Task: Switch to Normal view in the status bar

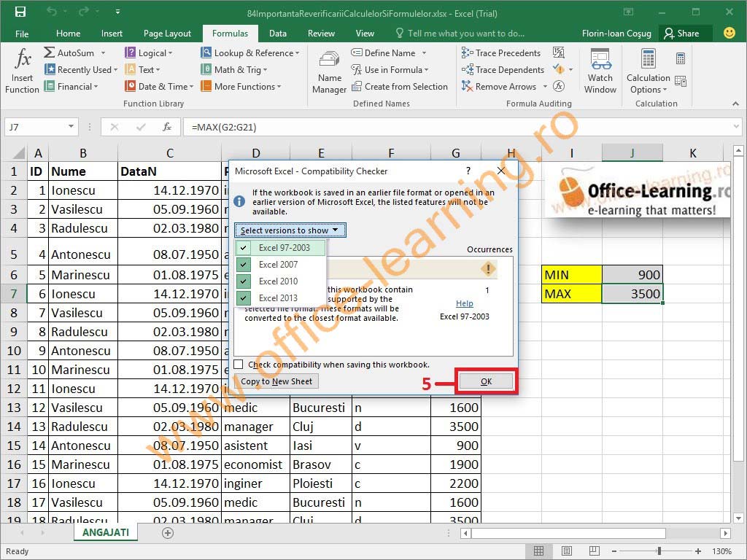Action: (538, 551)
